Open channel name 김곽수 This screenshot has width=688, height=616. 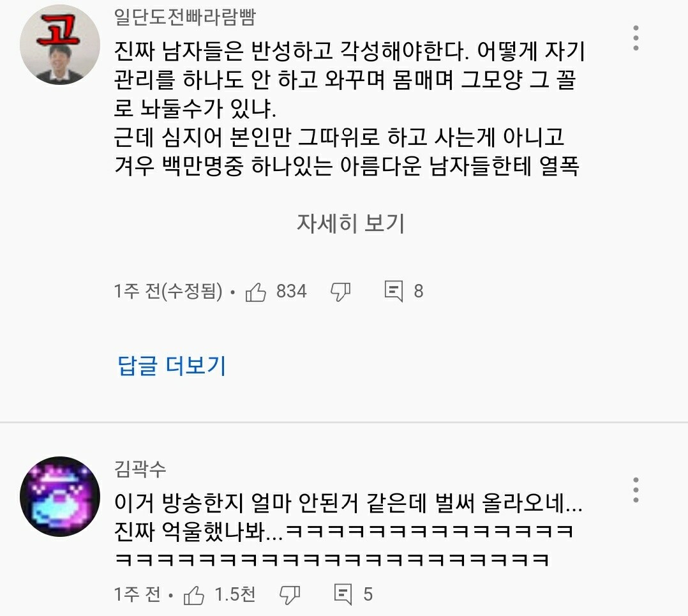click(x=140, y=469)
